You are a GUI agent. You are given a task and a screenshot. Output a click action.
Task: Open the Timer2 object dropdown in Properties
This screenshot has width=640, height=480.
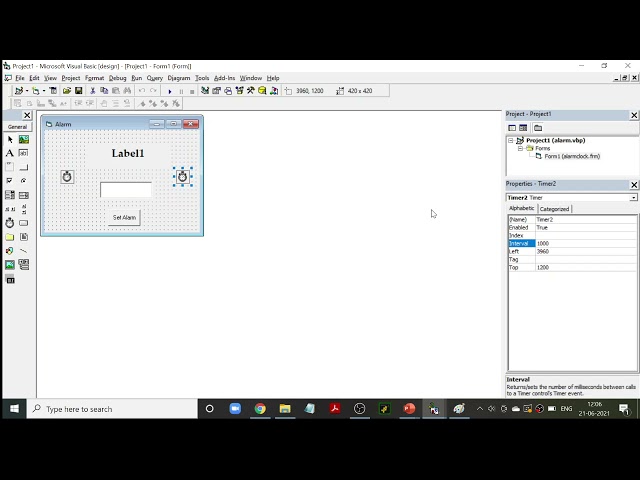coord(633,198)
